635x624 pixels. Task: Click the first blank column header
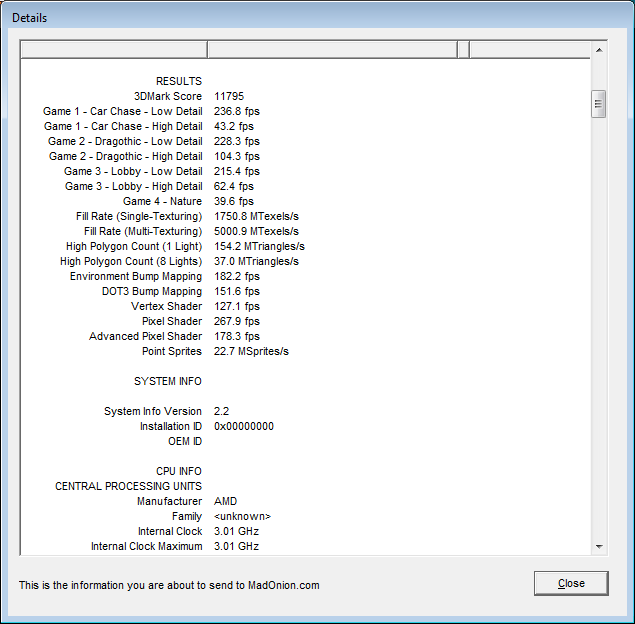coord(113,50)
